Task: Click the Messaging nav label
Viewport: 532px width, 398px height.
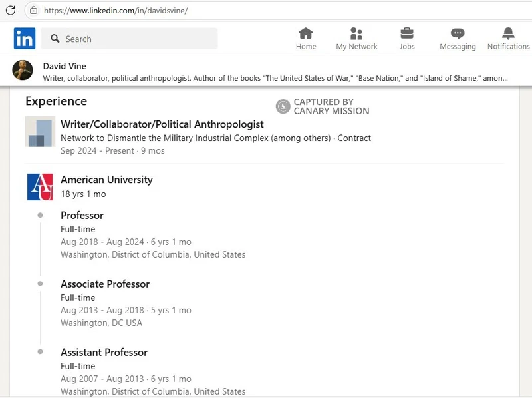Action: point(458,47)
